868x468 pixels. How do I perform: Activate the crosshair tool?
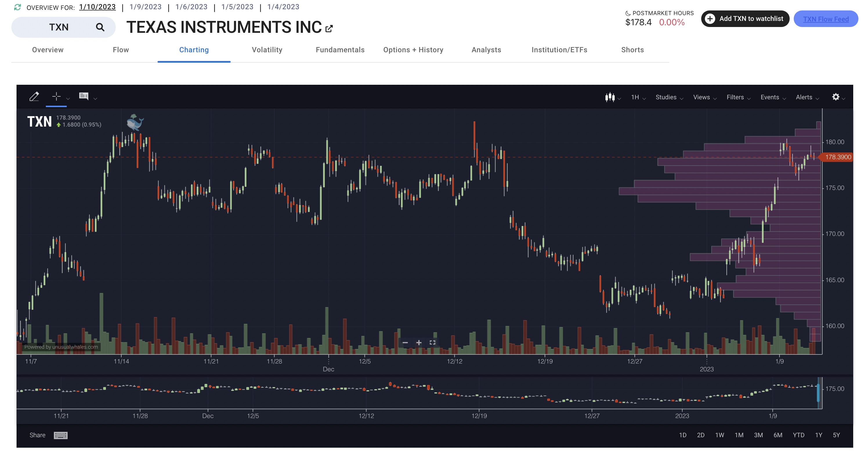[56, 96]
